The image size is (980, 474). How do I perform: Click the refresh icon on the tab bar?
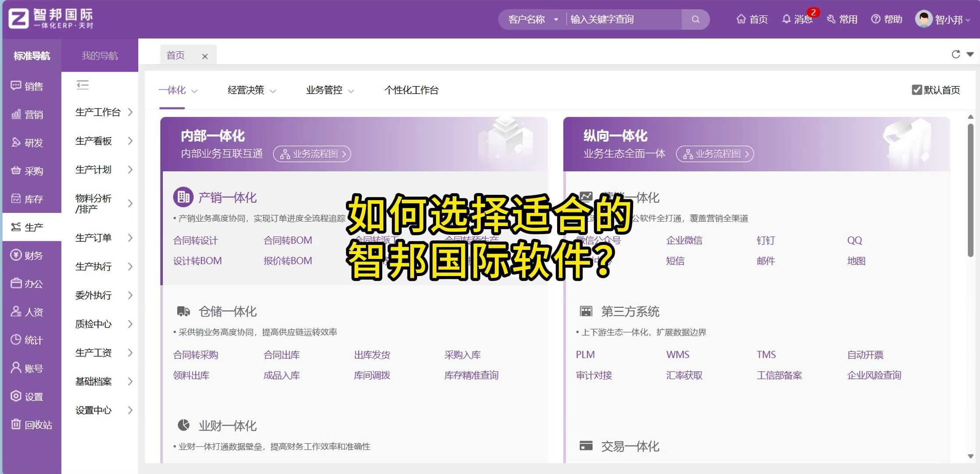point(956,54)
